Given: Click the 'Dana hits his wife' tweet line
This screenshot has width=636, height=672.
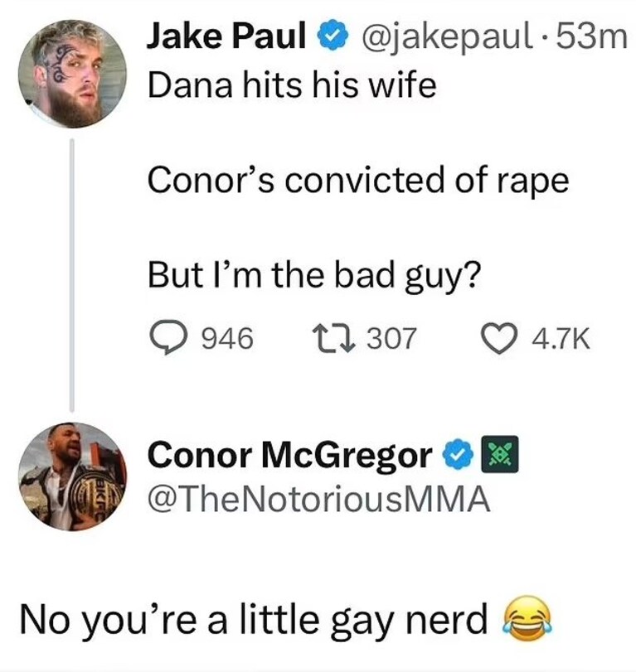Looking at the screenshot, I should pos(292,85).
